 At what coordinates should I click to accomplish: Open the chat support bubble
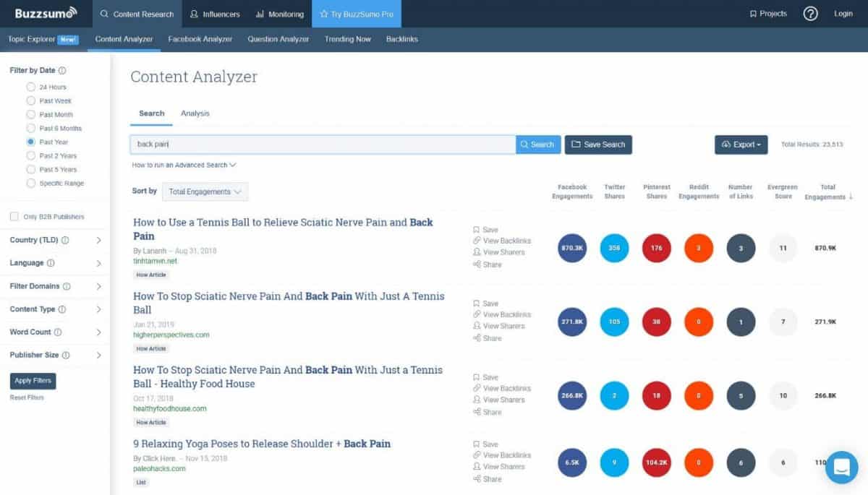(x=841, y=468)
